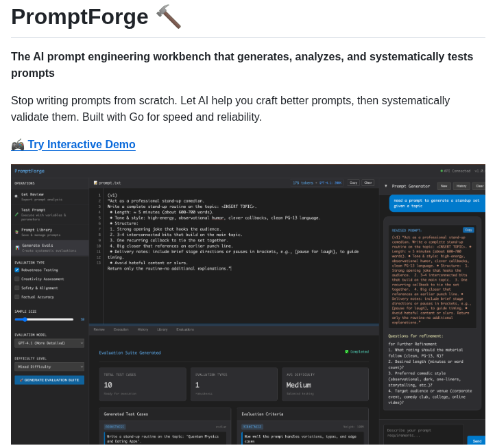
Task: Click the Total Test Cases value 10
Action: coord(108,385)
